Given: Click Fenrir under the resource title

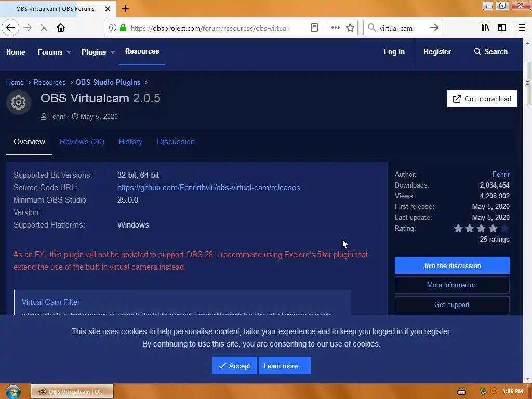Looking at the screenshot, I should pos(57,116).
